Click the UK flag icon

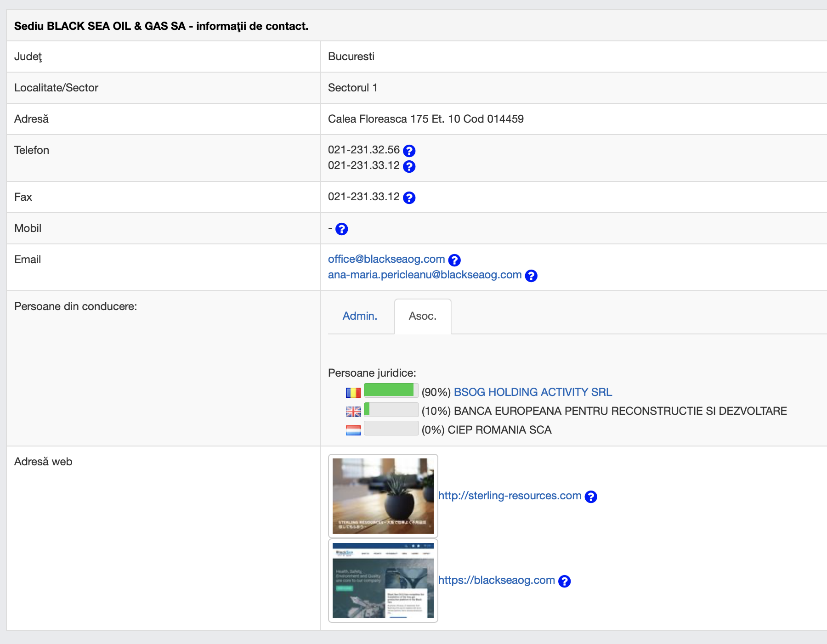(x=353, y=412)
